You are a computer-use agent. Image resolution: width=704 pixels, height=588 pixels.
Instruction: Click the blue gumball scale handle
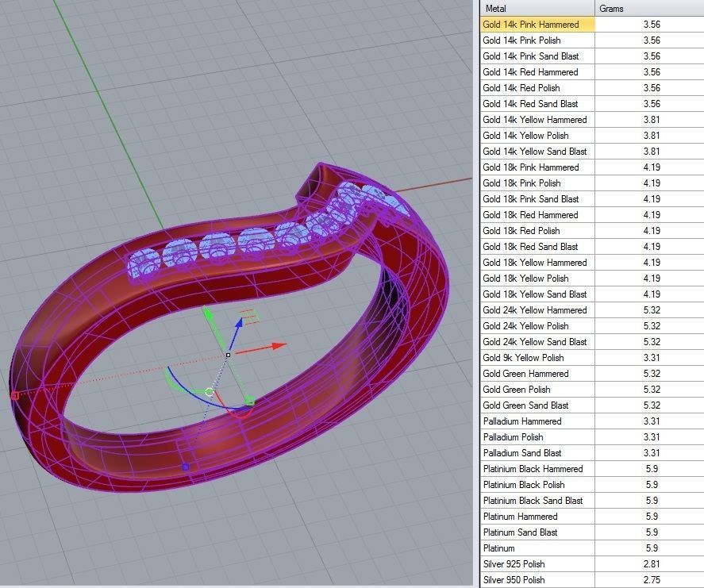(186, 467)
